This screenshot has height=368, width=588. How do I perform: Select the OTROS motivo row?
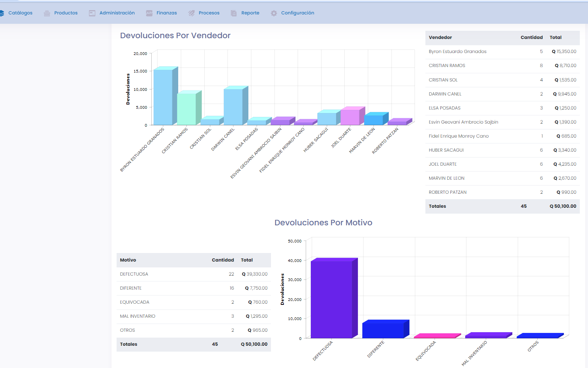193,330
